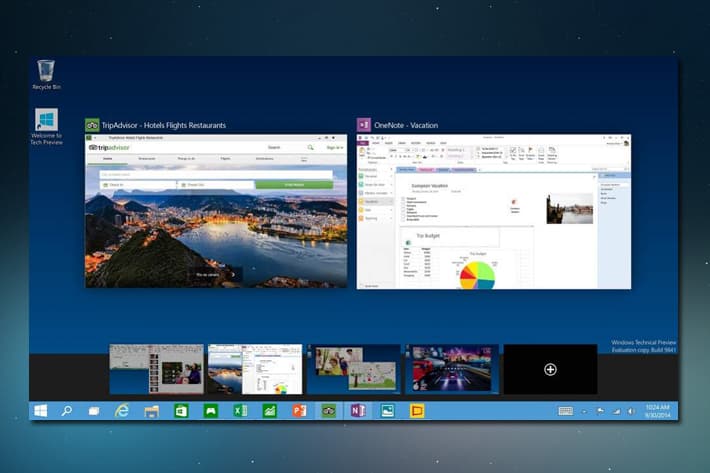
Task: Click the 'TripAdvisor - Hotels Flights Restaurants' title
Action: tap(163, 125)
